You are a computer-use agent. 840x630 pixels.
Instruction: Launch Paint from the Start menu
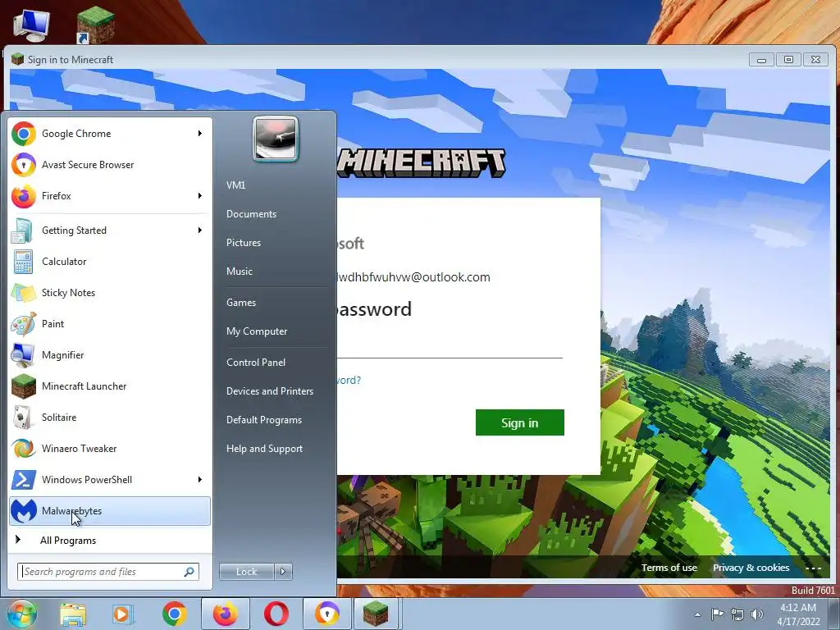(x=110, y=323)
